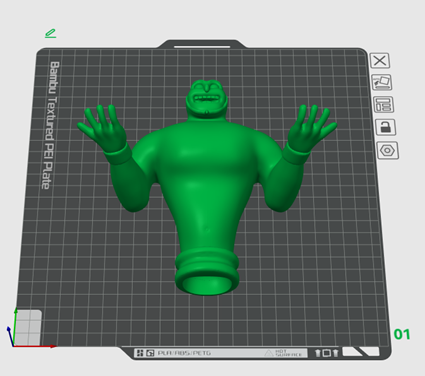Screen dimensions: 425x376
Task: Select the green genie model torso
Action: (204, 173)
